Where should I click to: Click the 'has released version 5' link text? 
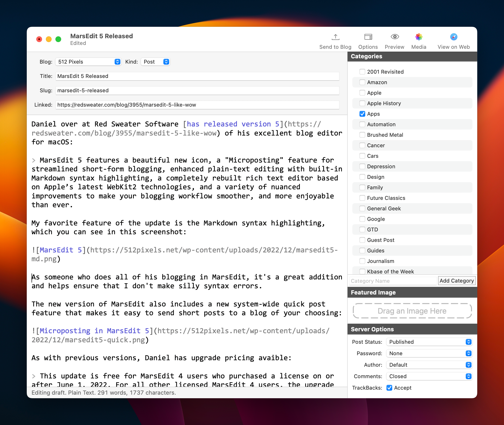coord(233,124)
